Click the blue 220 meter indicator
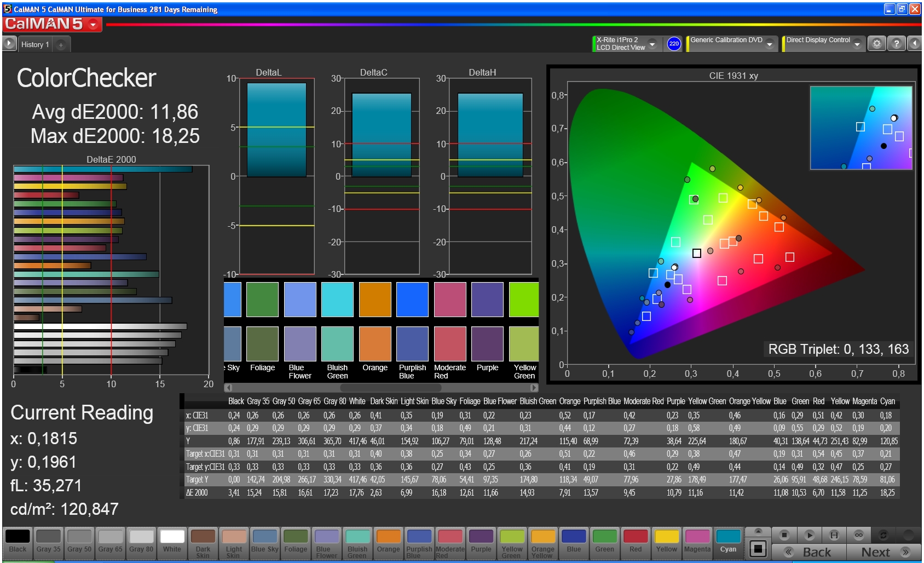This screenshot has width=924, height=563. [x=674, y=44]
